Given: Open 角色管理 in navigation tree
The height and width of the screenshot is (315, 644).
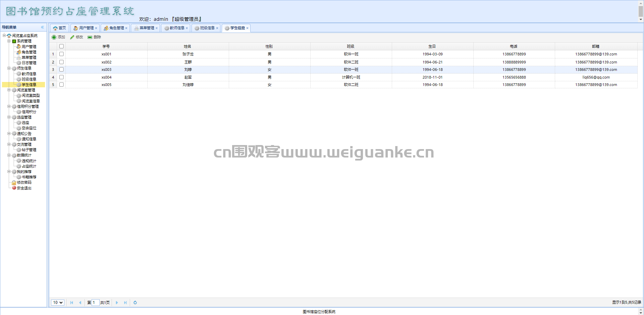Looking at the screenshot, I should pos(29,52).
